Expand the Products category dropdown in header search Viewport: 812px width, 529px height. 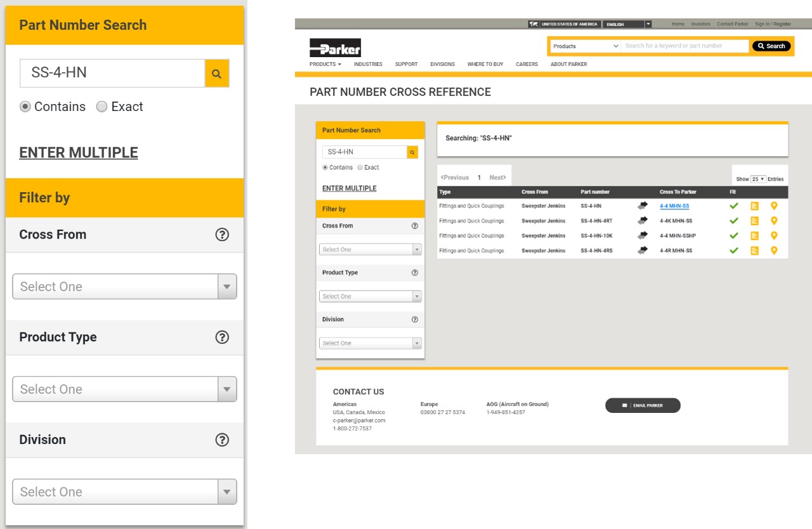point(585,46)
